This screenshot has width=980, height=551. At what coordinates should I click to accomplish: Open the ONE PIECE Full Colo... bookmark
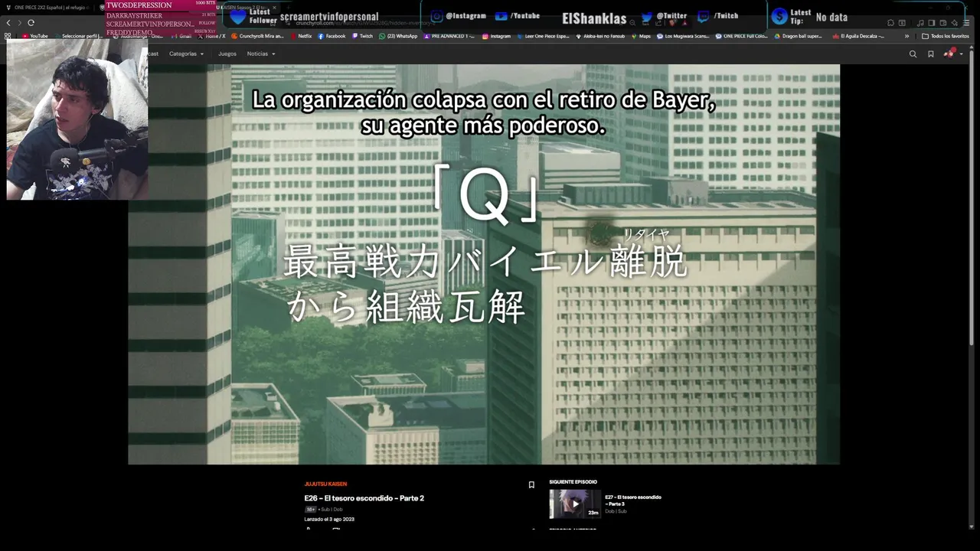pyautogui.click(x=741, y=36)
